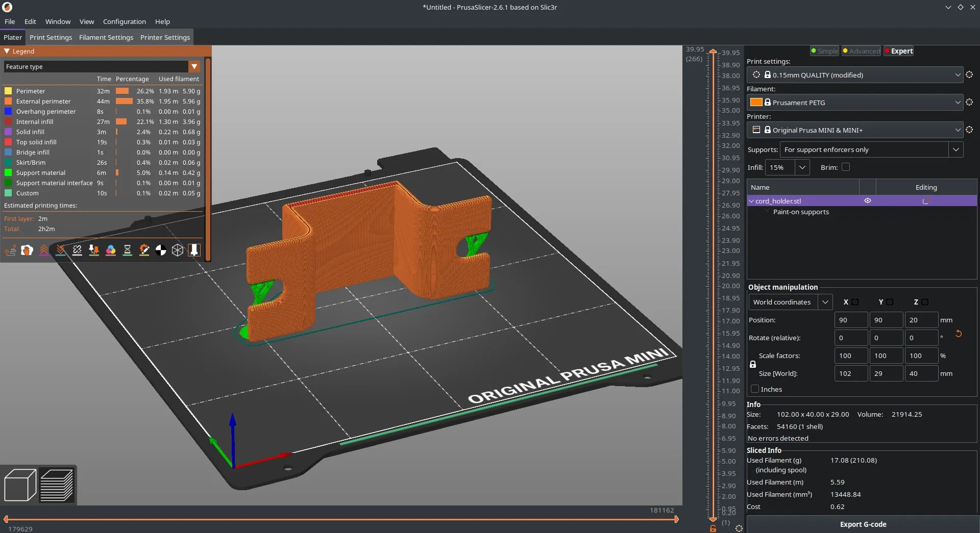
Task: Switch to Print Settings tab
Action: pos(51,37)
